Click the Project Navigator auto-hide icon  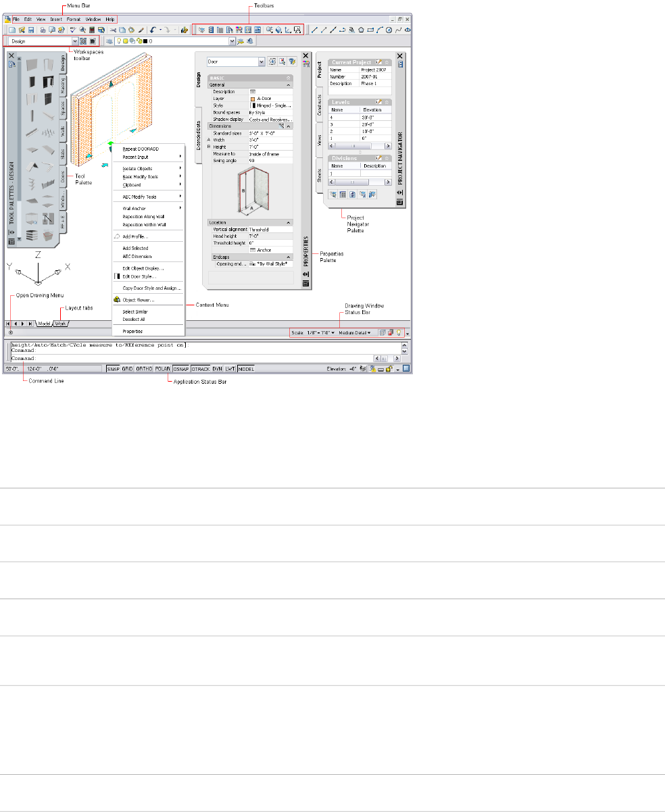point(400,192)
